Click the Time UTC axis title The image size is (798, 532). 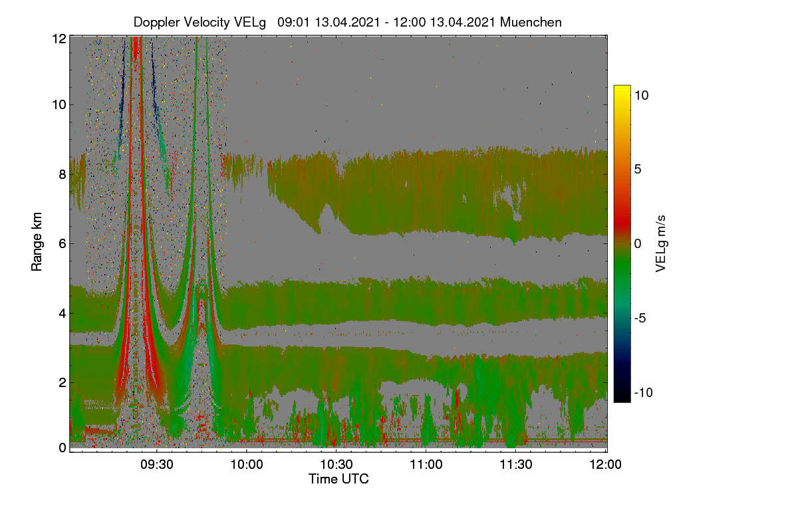coord(338,479)
